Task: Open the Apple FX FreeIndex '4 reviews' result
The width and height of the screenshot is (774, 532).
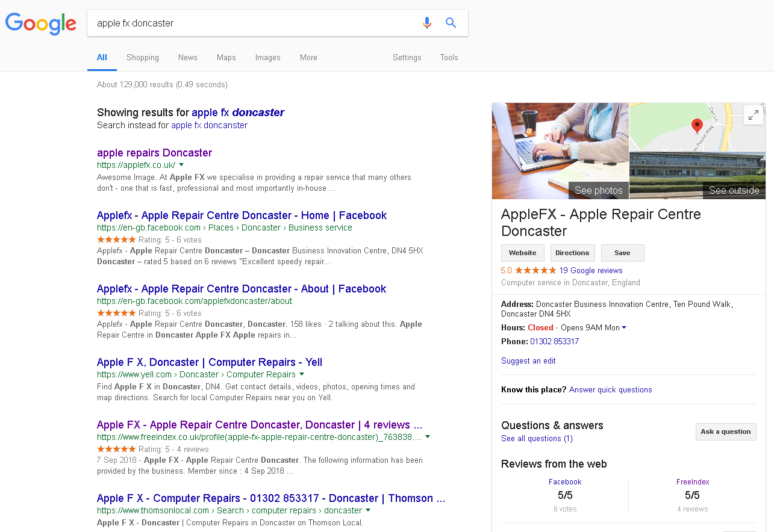Action: pyautogui.click(x=260, y=425)
